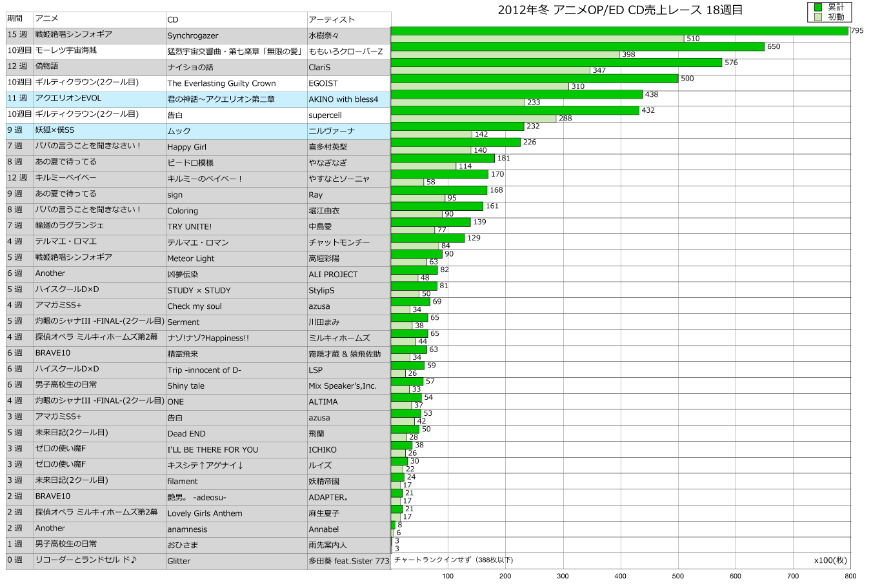Screen dimensions: 871x588
Task: Click the supercell 告白 row
Action: coord(194,115)
